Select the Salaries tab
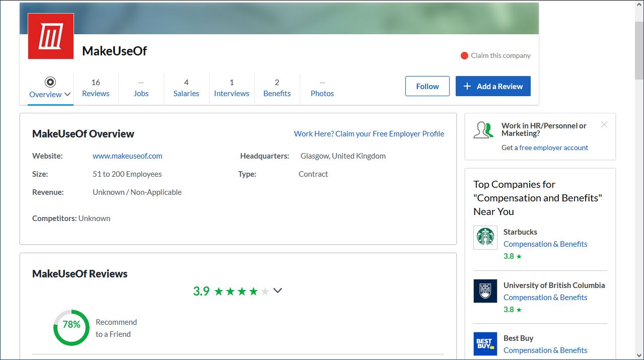The height and width of the screenshot is (360, 644). point(186,88)
